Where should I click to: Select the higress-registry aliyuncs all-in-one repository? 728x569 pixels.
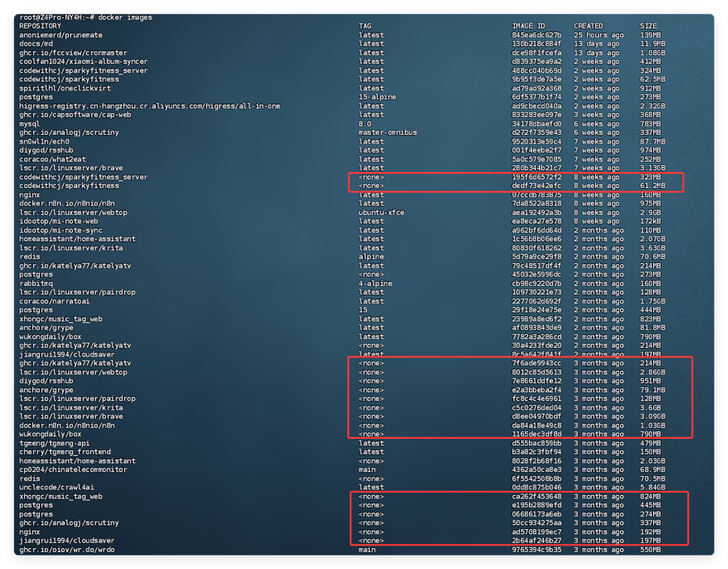[150, 106]
